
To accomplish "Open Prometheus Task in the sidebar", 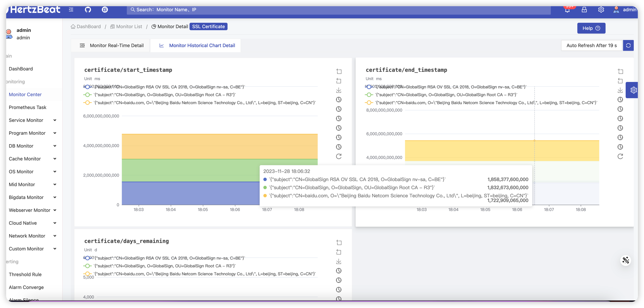I will point(27,107).
